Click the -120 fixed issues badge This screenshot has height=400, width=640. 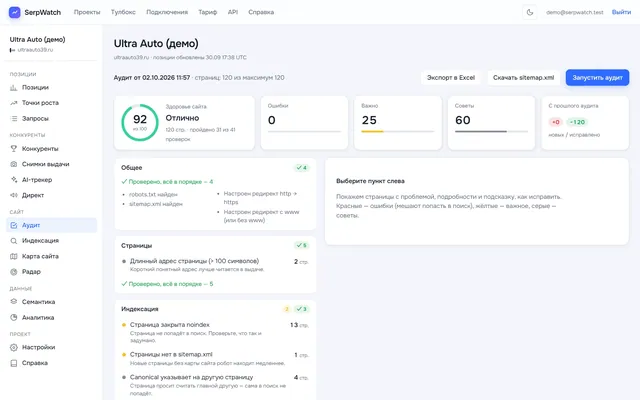(577, 122)
